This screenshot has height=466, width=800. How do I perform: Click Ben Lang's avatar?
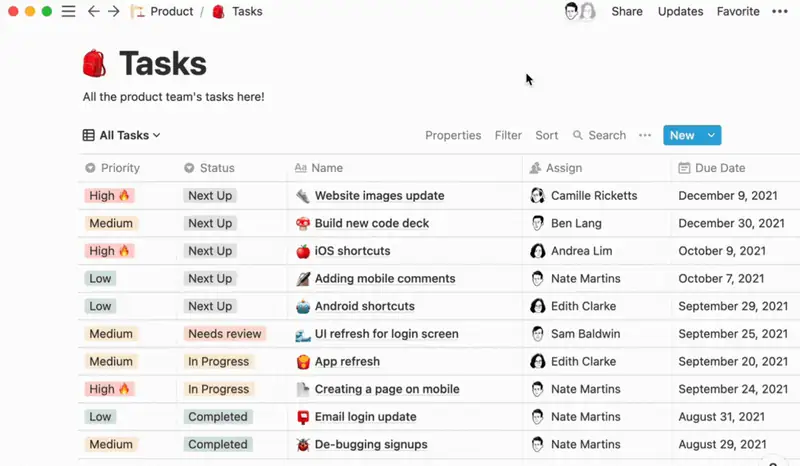[x=537, y=223]
